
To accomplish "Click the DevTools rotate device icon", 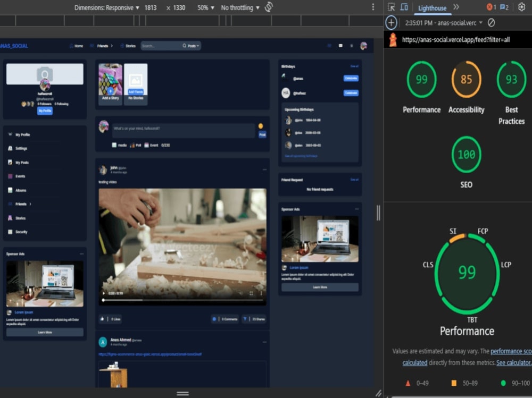I will (x=269, y=7).
